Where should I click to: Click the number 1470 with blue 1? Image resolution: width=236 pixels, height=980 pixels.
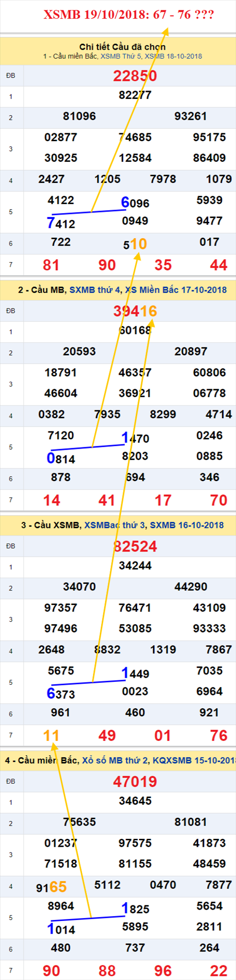pos(135,437)
